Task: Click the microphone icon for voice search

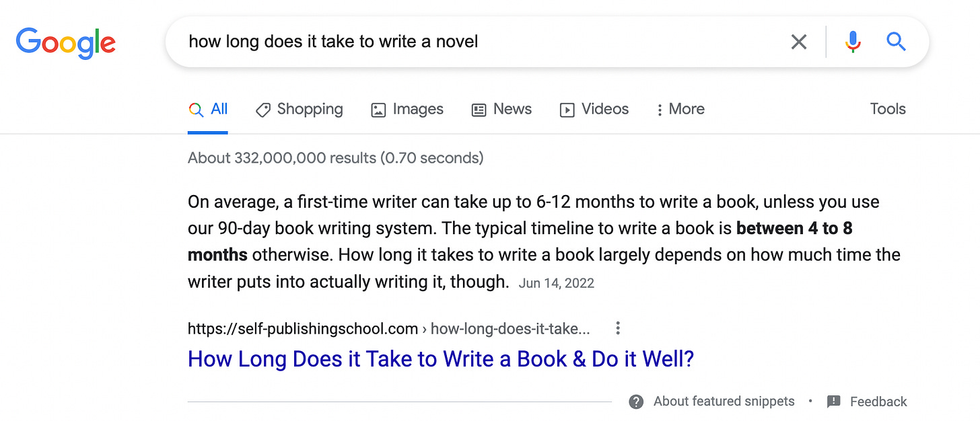Action: (x=852, y=41)
